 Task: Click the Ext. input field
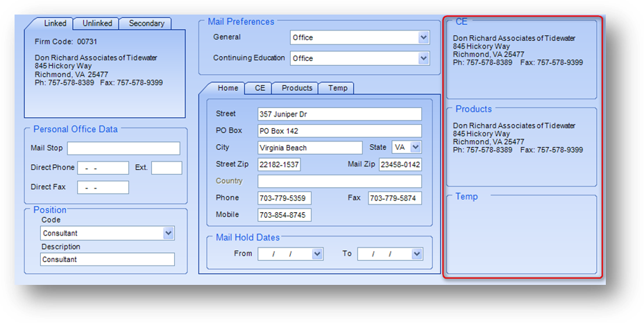point(167,168)
